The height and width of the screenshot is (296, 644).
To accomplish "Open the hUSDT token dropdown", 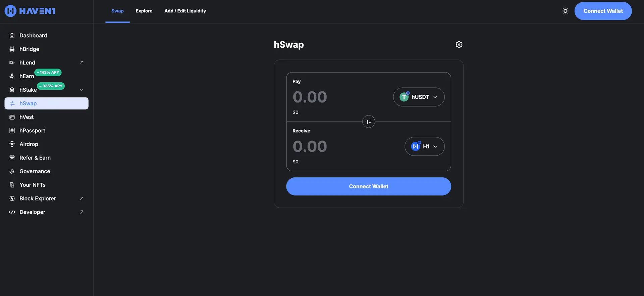I will pos(419,97).
